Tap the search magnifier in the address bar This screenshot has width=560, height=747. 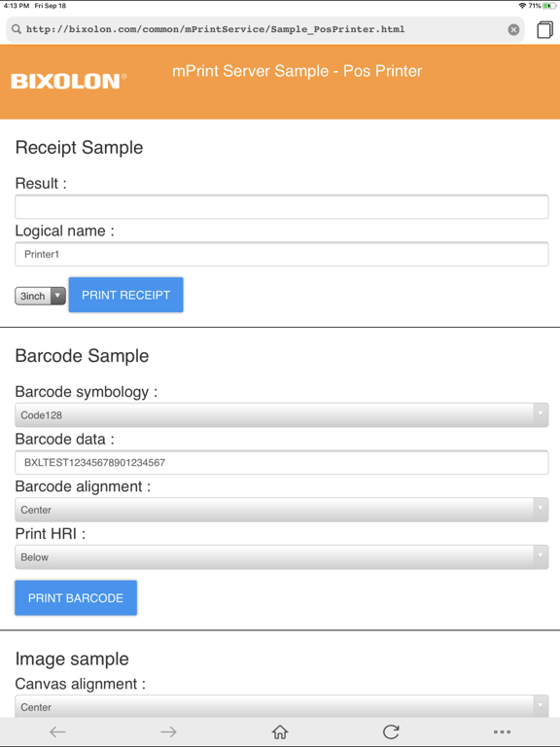click(17, 29)
